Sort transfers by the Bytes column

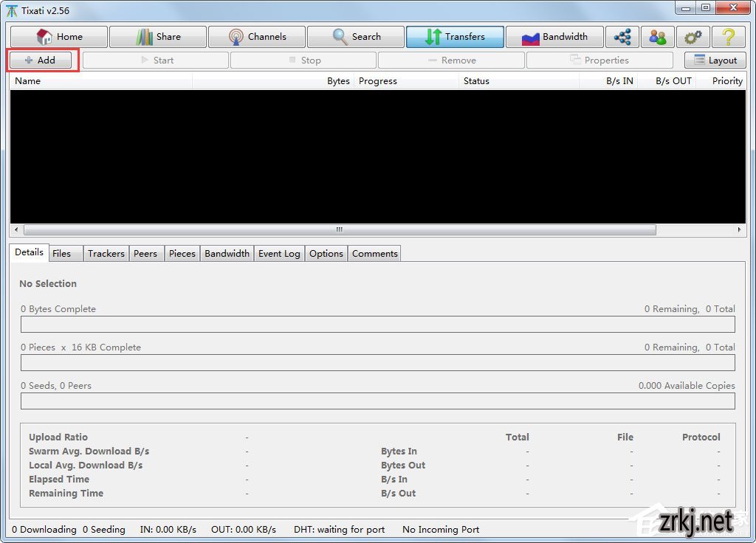(x=273, y=81)
